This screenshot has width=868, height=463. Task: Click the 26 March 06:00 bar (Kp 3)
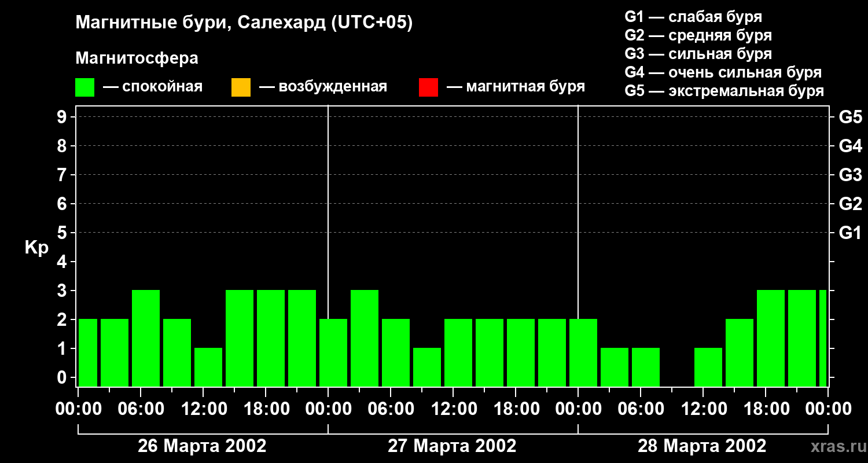[146, 338]
